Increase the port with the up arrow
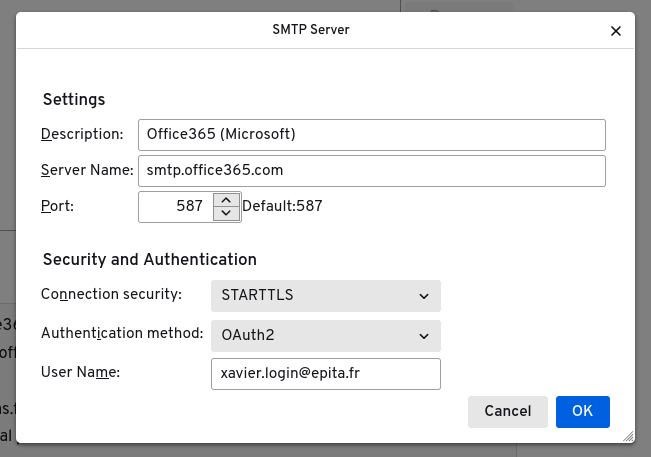 pyautogui.click(x=226, y=200)
